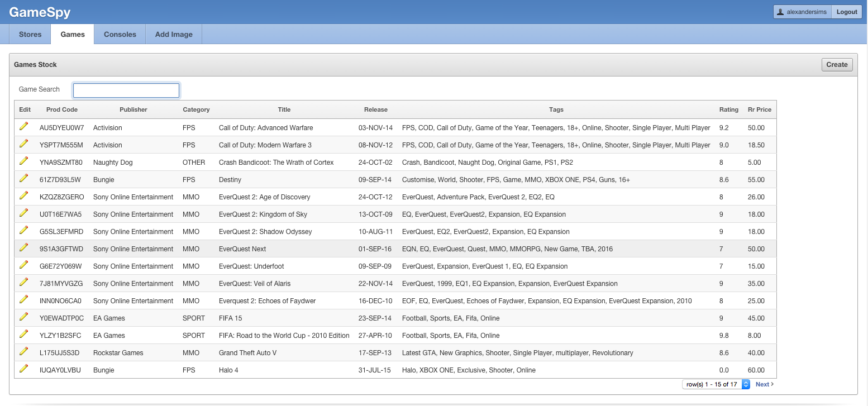Edit the Echoes of Faydwer row
The image size is (868, 406).
point(23,299)
